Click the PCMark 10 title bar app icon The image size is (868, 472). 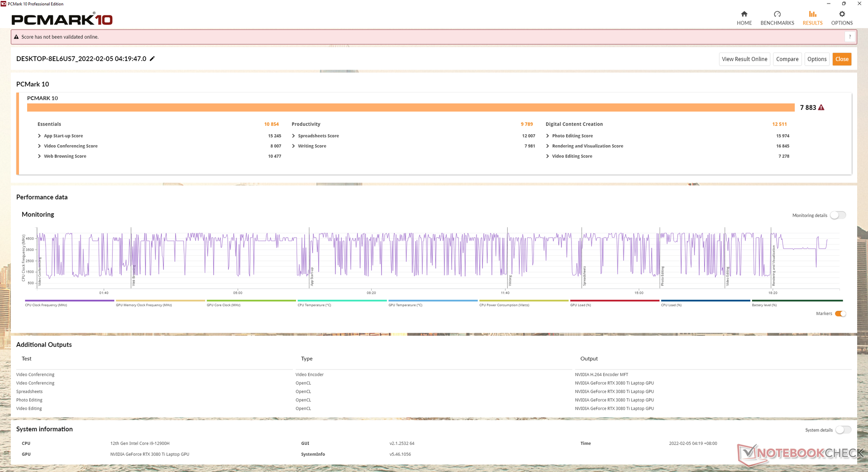(4, 4)
